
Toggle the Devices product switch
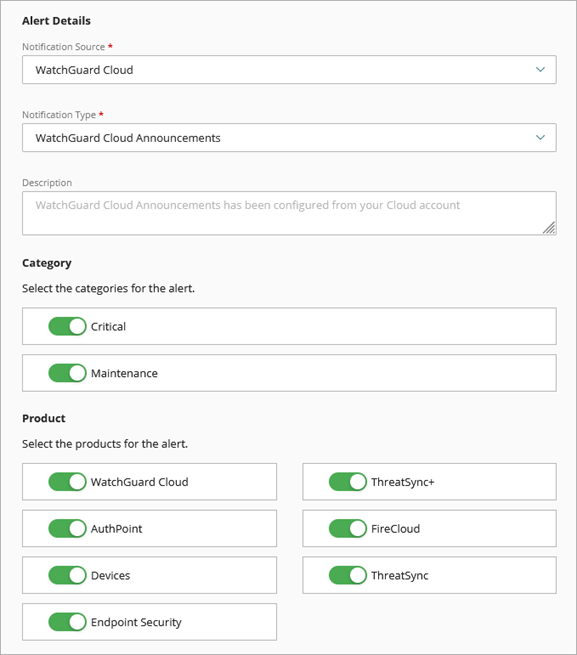(67, 575)
